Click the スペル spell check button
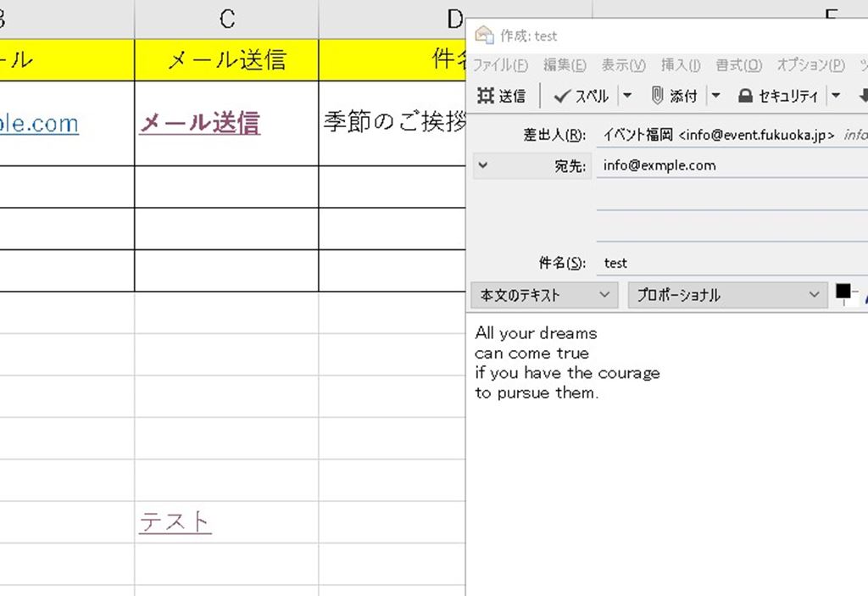 (x=581, y=96)
